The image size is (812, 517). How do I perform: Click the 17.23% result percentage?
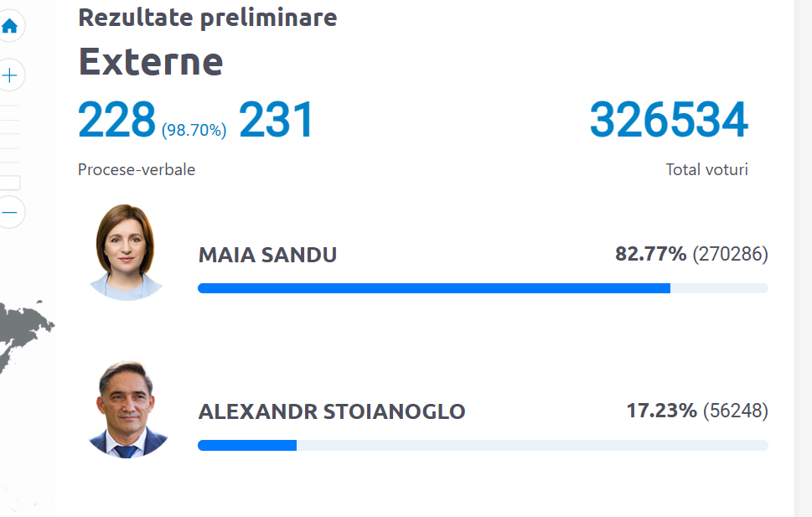click(661, 411)
